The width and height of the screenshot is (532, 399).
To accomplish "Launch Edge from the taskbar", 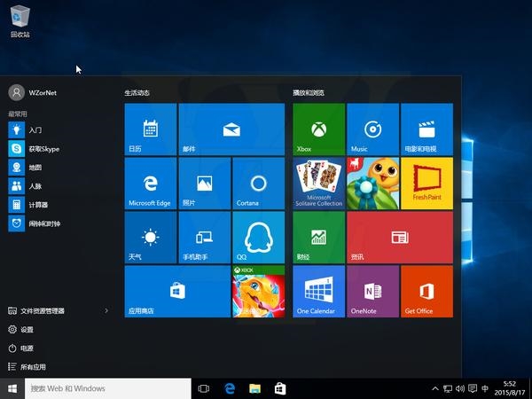I will click(x=230, y=388).
